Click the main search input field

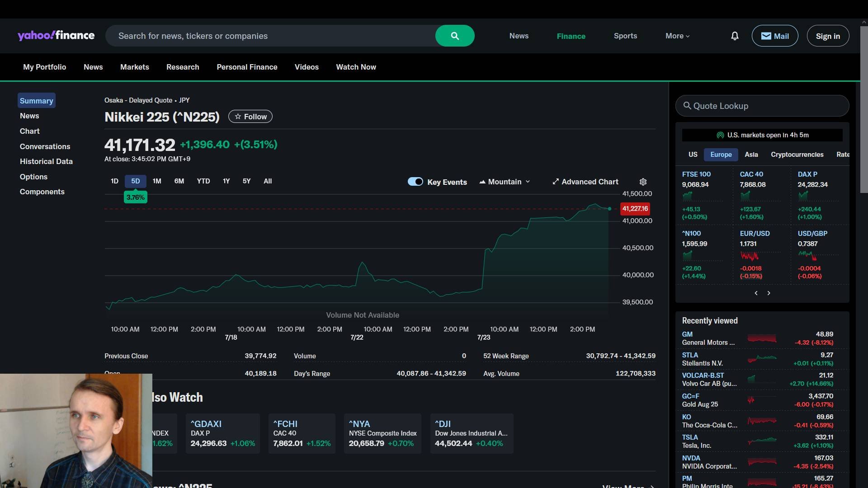point(270,36)
